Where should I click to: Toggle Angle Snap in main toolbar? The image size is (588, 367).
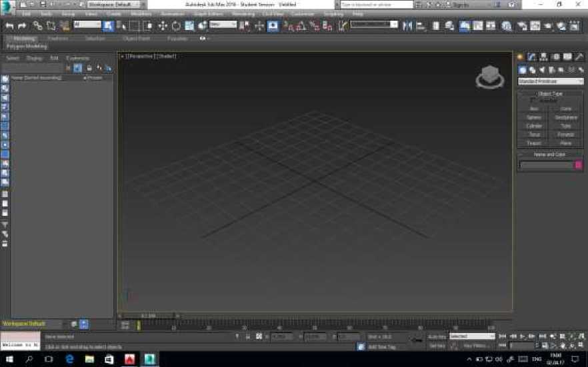tap(301, 26)
